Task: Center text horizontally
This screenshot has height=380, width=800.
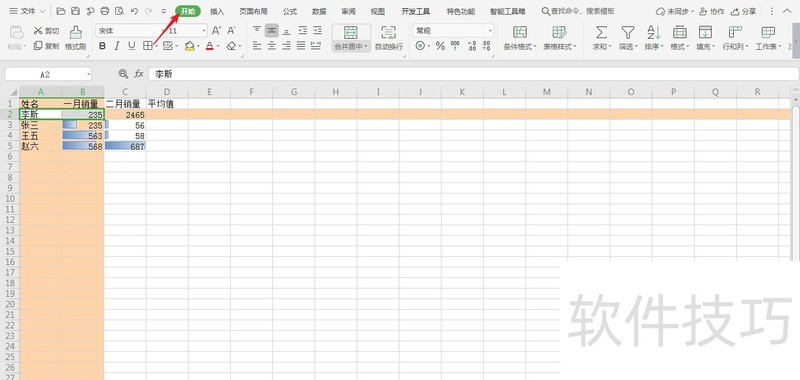Action: pos(272,46)
